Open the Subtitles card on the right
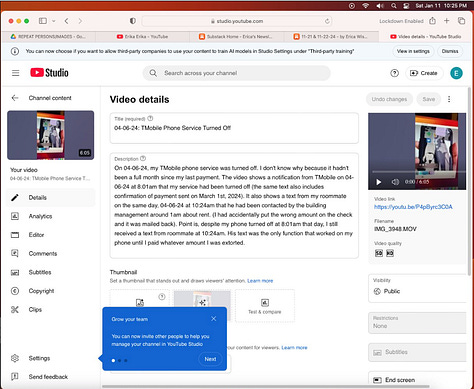The image size is (474, 389). pyautogui.click(x=418, y=352)
